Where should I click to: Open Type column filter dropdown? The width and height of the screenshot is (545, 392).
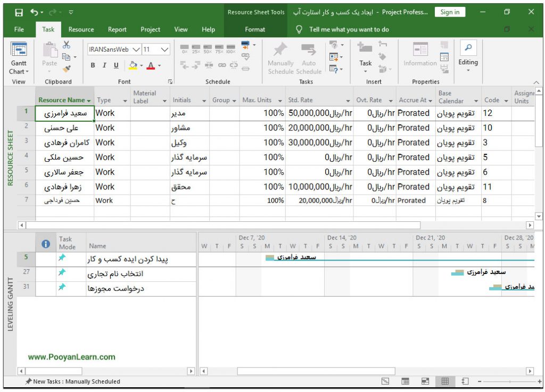tap(125, 101)
